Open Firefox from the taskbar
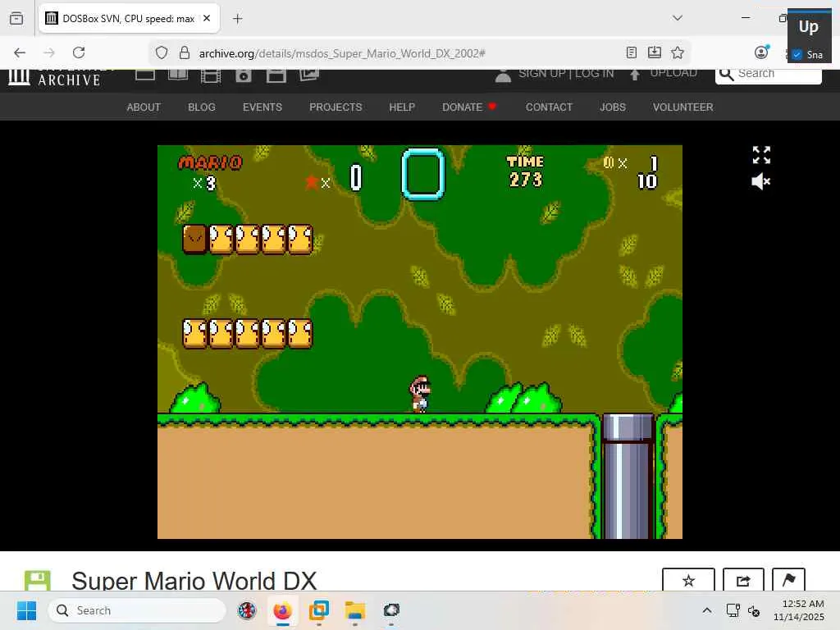Image resolution: width=840 pixels, height=630 pixels. click(x=282, y=610)
